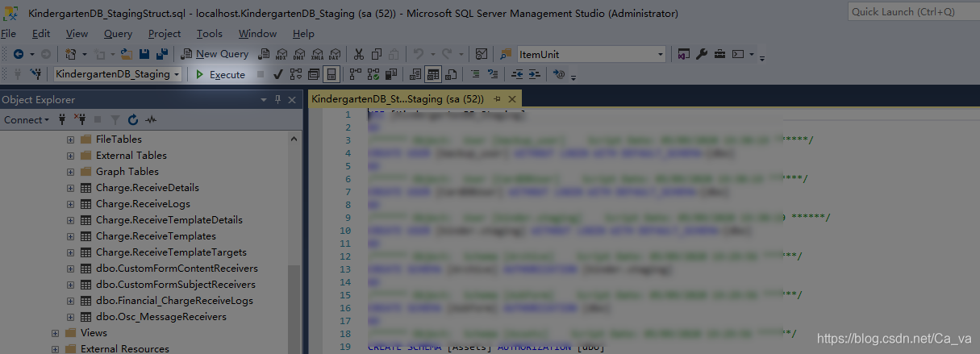The height and width of the screenshot is (354, 980).
Task: Click Object Explorer Disconnect plug icon
Action: (80, 119)
